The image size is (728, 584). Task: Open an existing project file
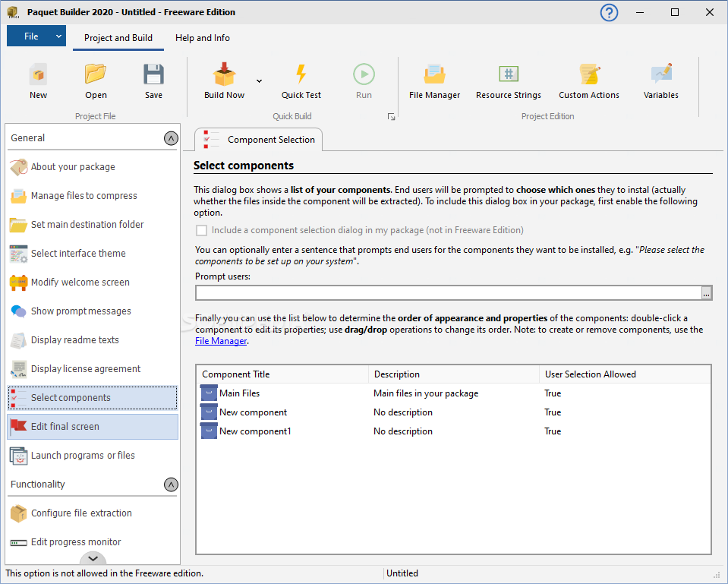[96, 82]
